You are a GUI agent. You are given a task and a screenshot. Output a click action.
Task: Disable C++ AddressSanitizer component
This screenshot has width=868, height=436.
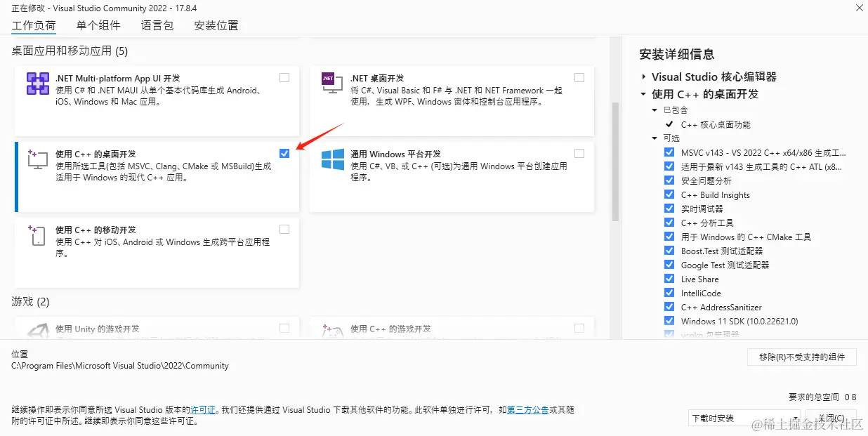coord(669,307)
